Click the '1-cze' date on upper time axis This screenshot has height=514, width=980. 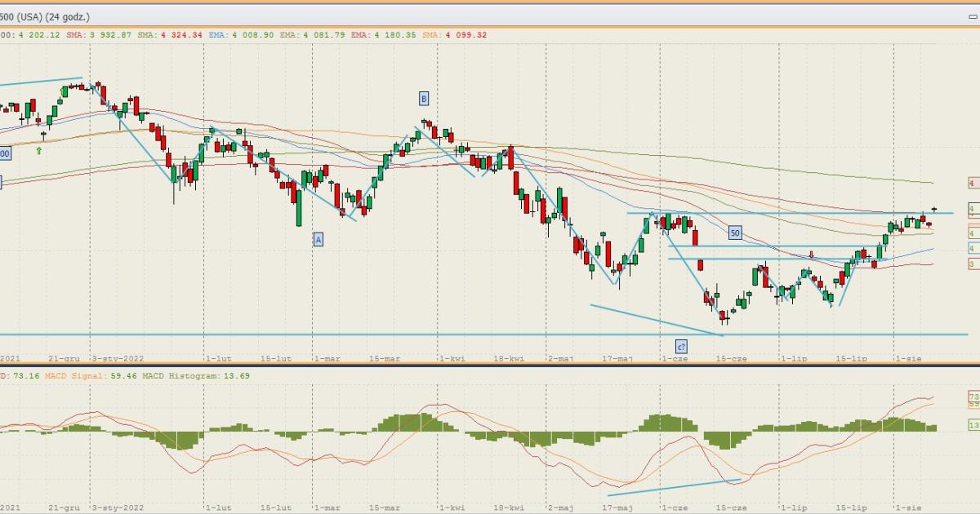click(x=674, y=358)
